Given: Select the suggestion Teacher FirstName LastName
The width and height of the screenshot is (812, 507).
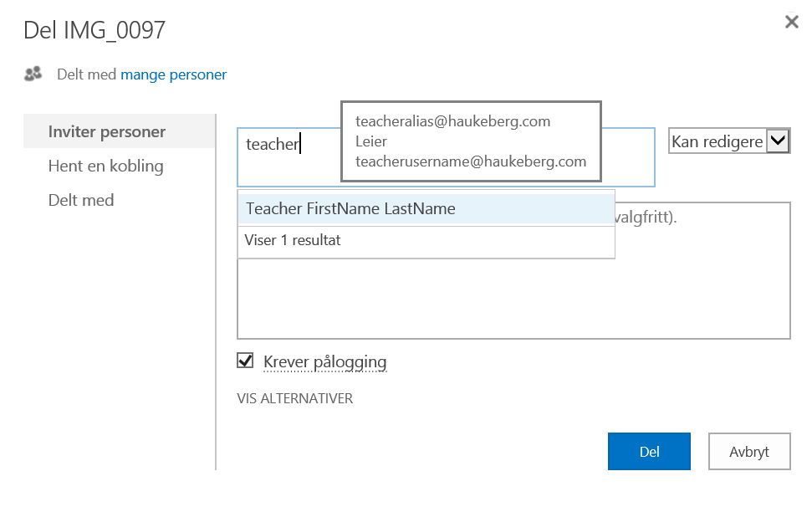Looking at the screenshot, I should pos(350,209).
